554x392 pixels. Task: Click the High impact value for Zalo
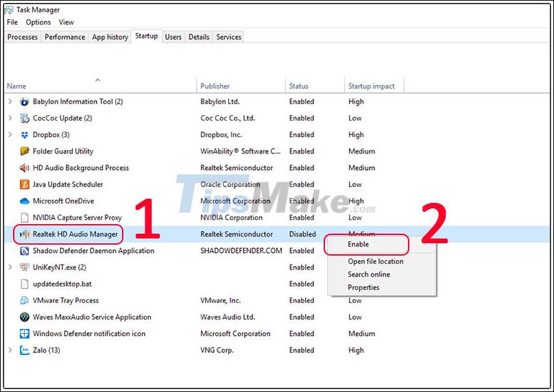(356, 350)
